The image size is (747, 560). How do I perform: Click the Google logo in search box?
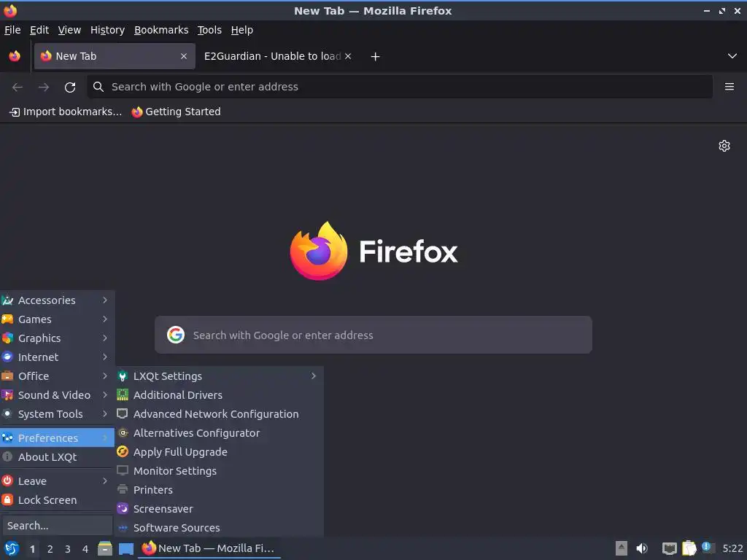coord(176,335)
